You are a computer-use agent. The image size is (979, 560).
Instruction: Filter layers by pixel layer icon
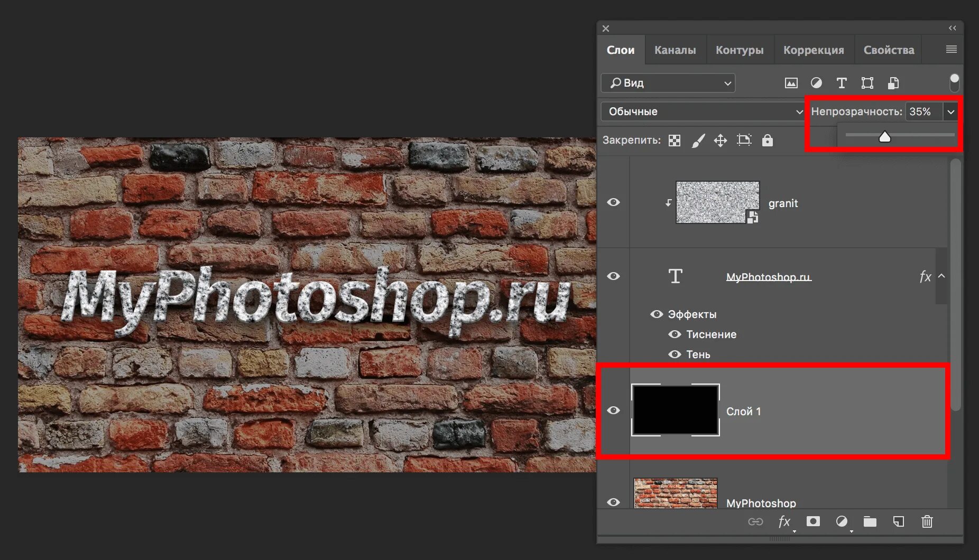[791, 83]
